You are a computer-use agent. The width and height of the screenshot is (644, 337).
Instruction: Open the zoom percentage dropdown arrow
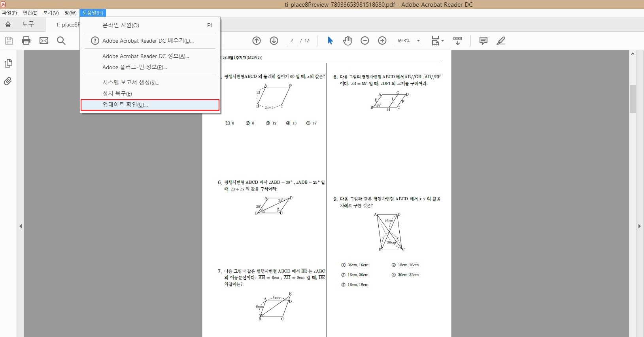(x=418, y=41)
